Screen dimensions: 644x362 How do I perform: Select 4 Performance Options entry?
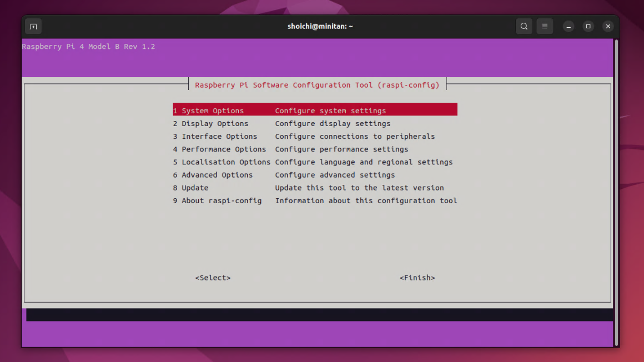315,149
